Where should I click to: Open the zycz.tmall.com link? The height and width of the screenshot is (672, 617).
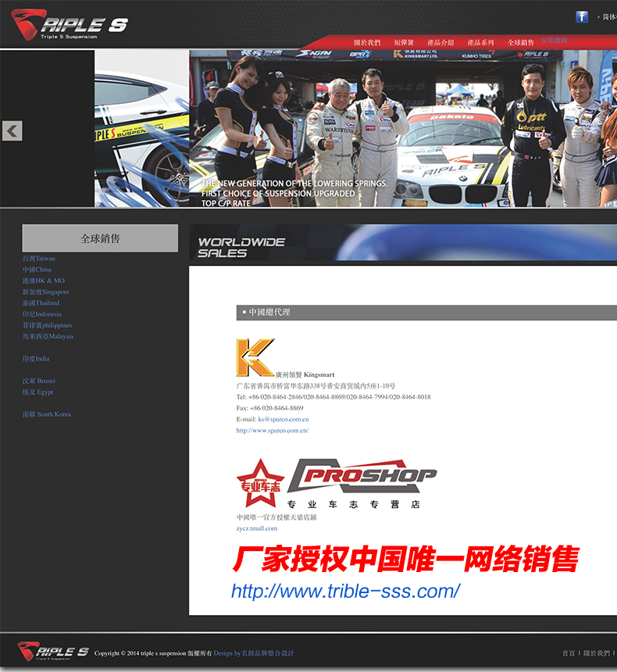coord(257,528)
